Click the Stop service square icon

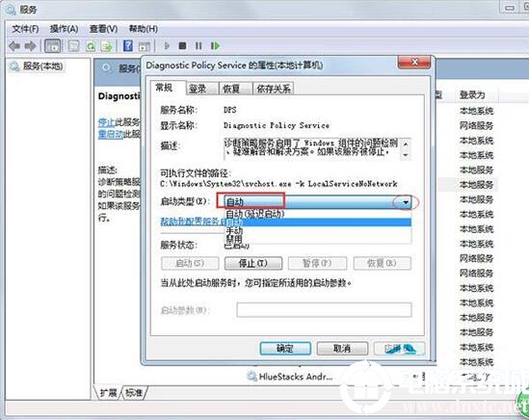[x=182, y=45]
